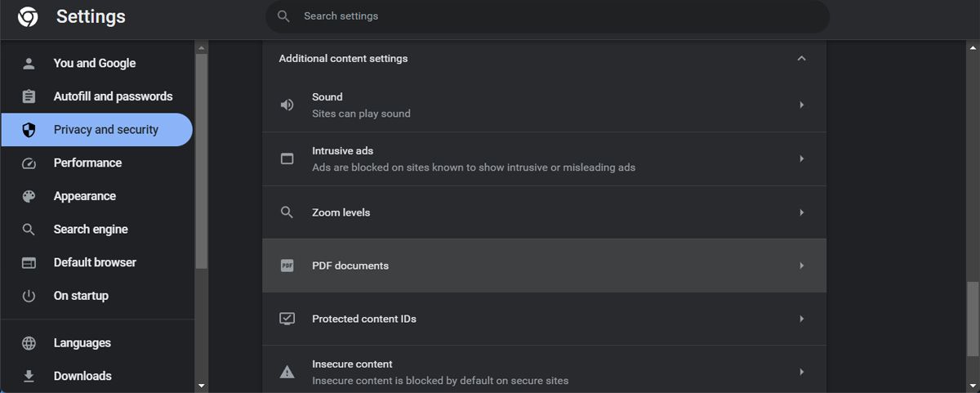Focus the Search settings field
The height and width of the screenshot is (393, 980).
click(547, 16)
